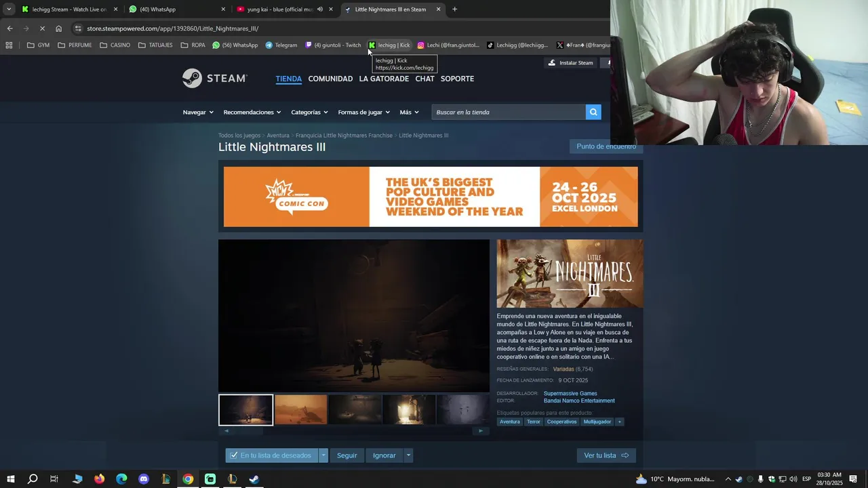This screenshot has height=488, width=868.
Task: Expand the Categorías dropdown menu
Action: pyautogui.click(x=309, y=113)
